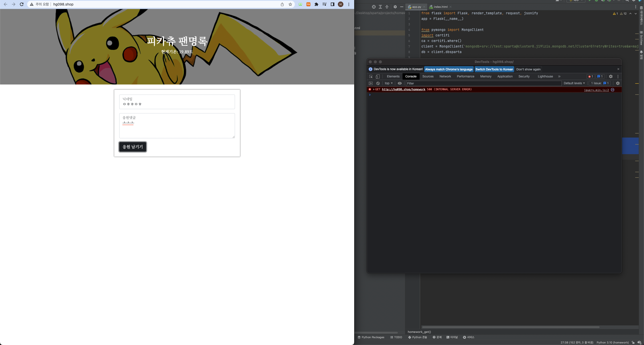Open the Python Packages tool window
The image size is (644, 345).
(x=371, y=337)
